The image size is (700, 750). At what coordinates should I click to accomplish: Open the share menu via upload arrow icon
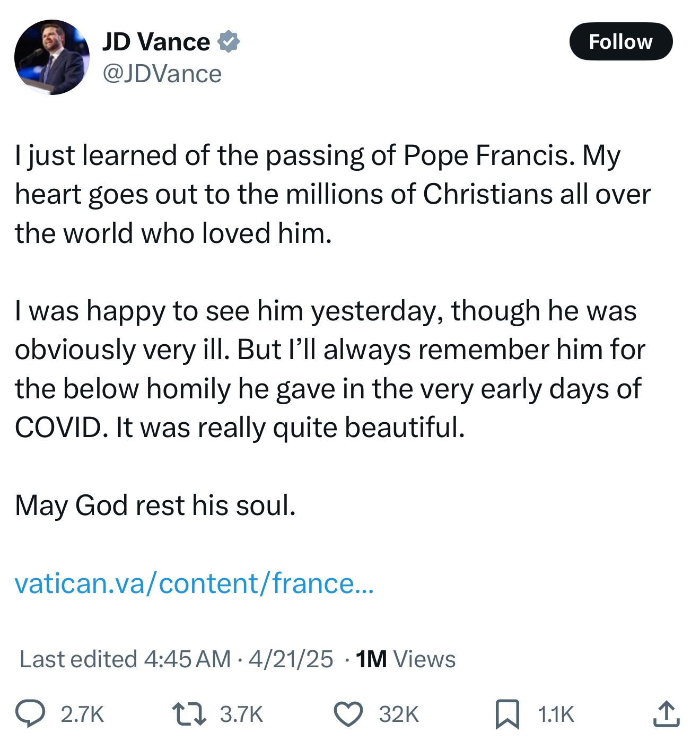(x=666, y=713)
